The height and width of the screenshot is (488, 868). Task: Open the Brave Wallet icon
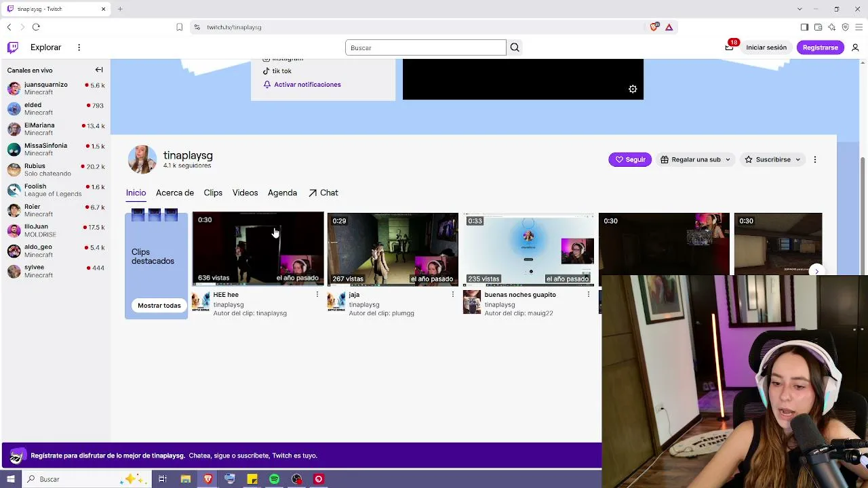point(818,27)
